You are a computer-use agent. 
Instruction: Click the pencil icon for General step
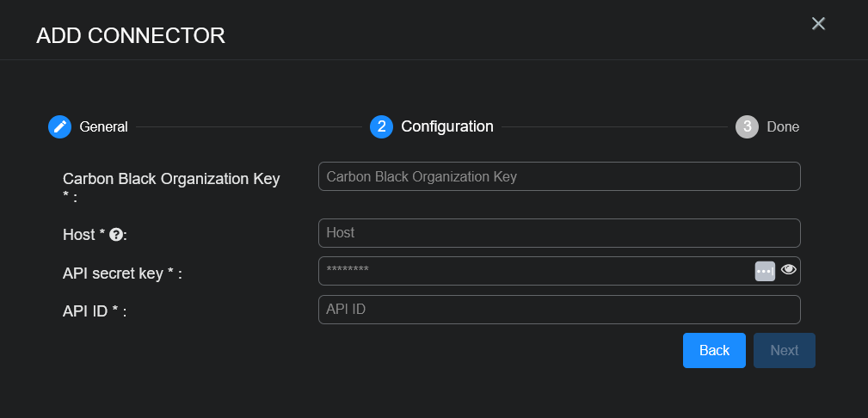tap(59, 126)
